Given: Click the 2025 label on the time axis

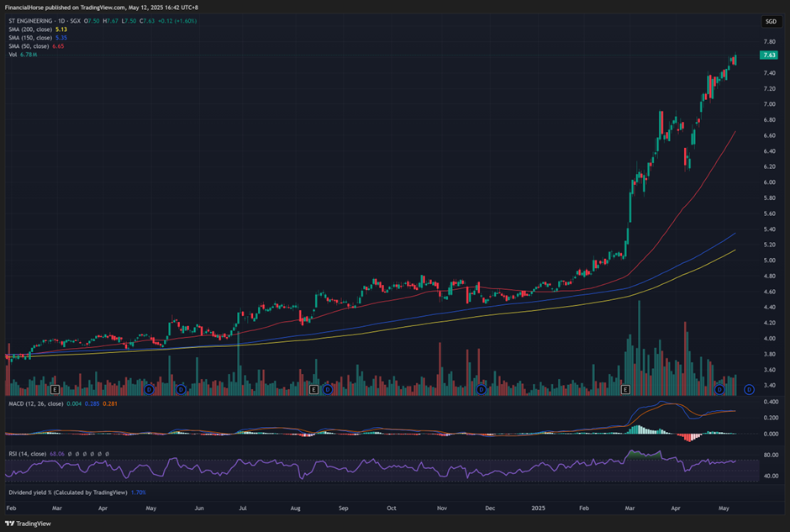Looking at the screenshot, I should click(539, 508).
